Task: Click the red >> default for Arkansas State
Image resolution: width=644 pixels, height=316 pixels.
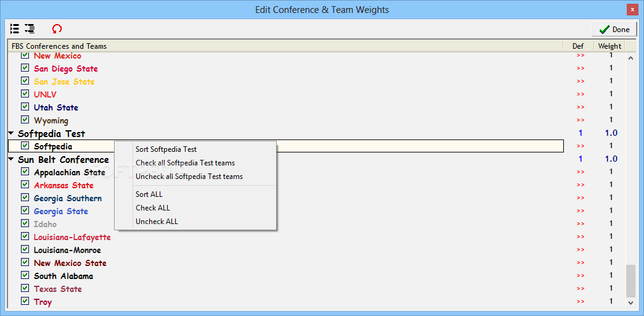Action: coord(581,185)
